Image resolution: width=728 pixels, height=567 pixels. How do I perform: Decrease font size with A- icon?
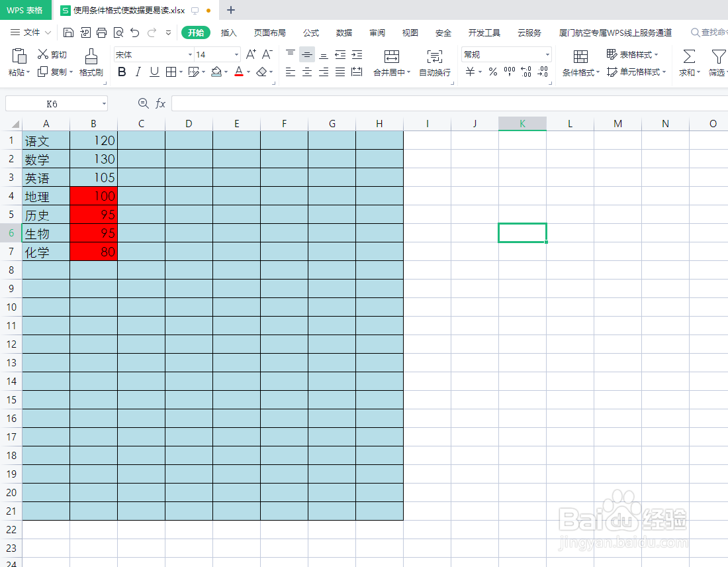pos(267,54)
